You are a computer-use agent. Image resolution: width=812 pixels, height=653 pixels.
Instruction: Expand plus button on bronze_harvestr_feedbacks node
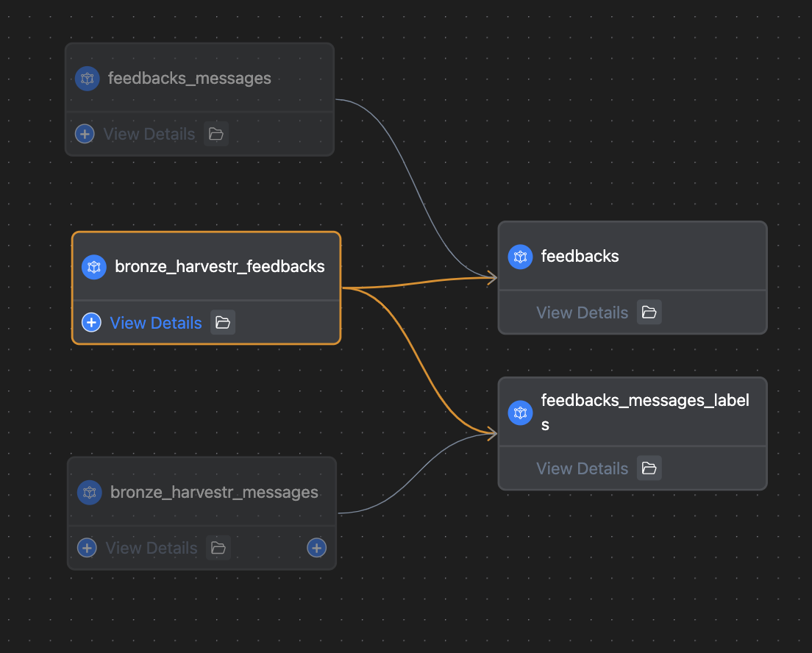click(91, 322)
